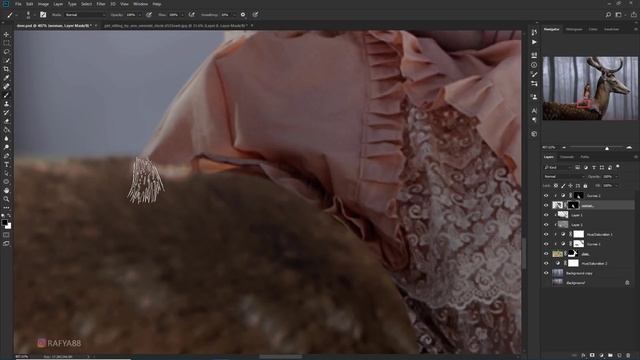Change the screen mode icon
The image size is (640, 360).
6,243
